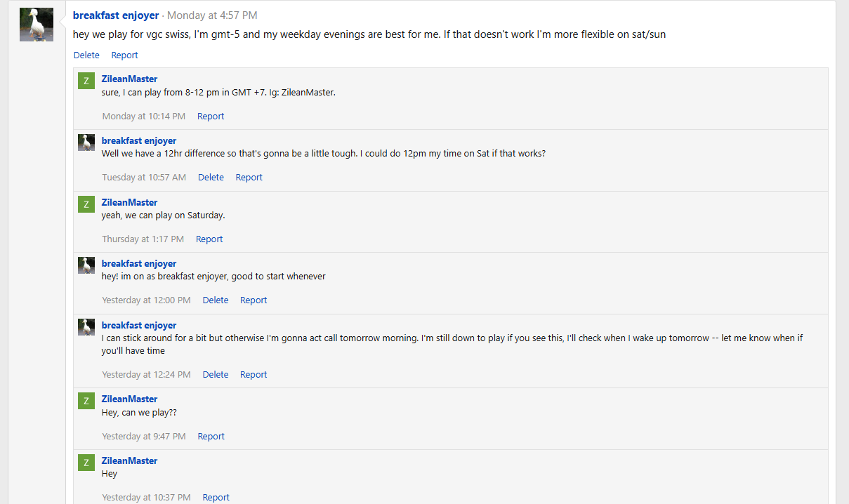This screenshot has height=504, width=849.
Task: Report the Yesterday 12:24 PM comment
Action: [254, 375]
